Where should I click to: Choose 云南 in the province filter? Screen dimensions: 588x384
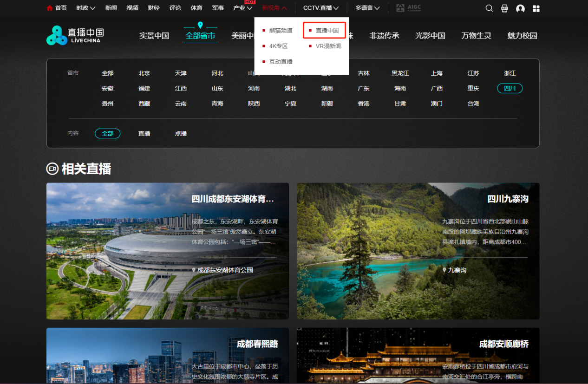181,104
